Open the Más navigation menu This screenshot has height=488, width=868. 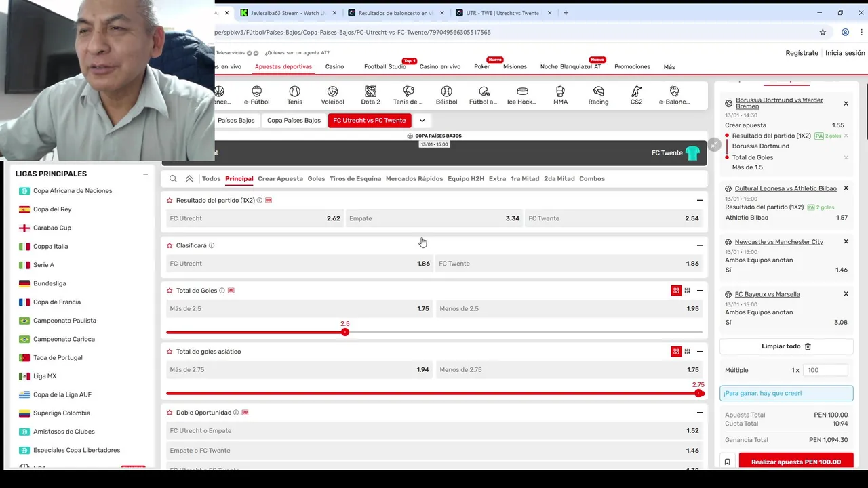point(669,67)
